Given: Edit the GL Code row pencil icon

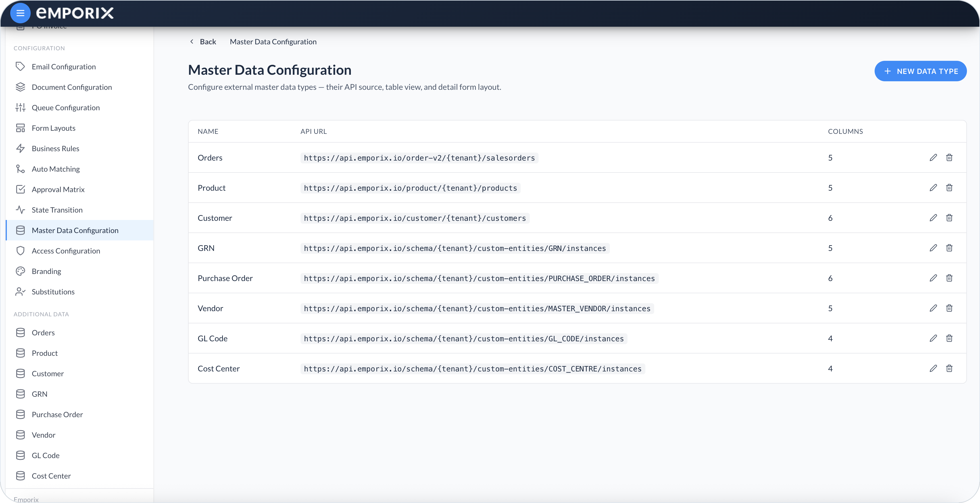Looking at the screenshot, I should (933, 338).
